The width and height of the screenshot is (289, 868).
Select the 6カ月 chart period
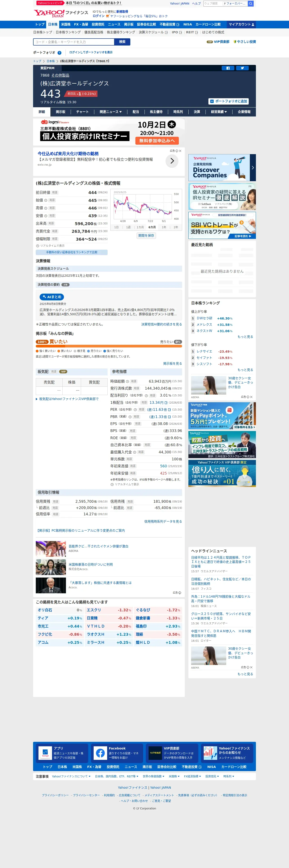152,227
